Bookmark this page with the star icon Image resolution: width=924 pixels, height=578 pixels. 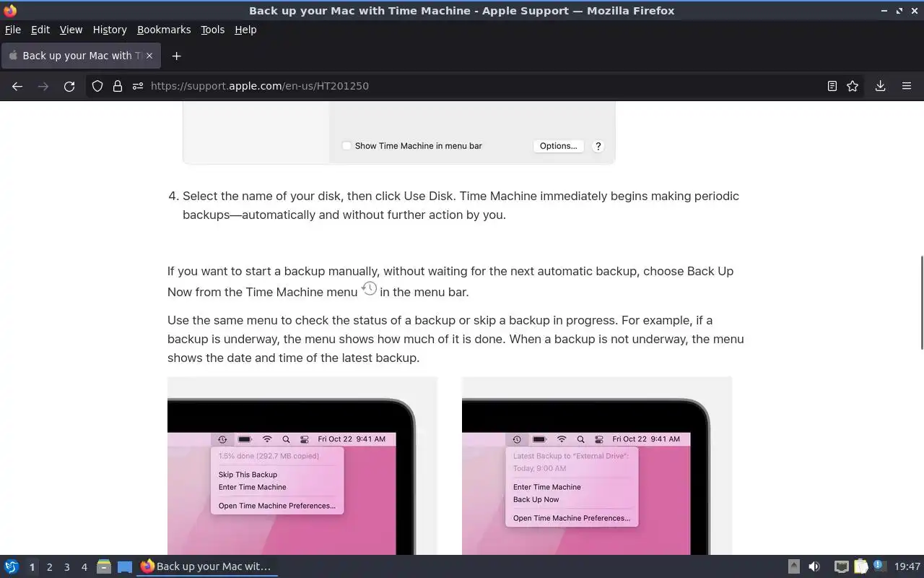point(853,86)
